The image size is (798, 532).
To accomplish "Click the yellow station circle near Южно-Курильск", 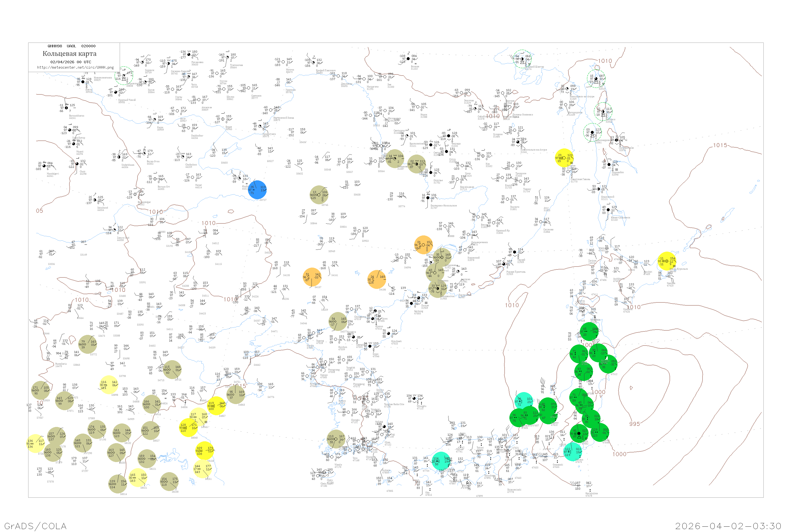I will pyautogui.click(x=667, y=261).
